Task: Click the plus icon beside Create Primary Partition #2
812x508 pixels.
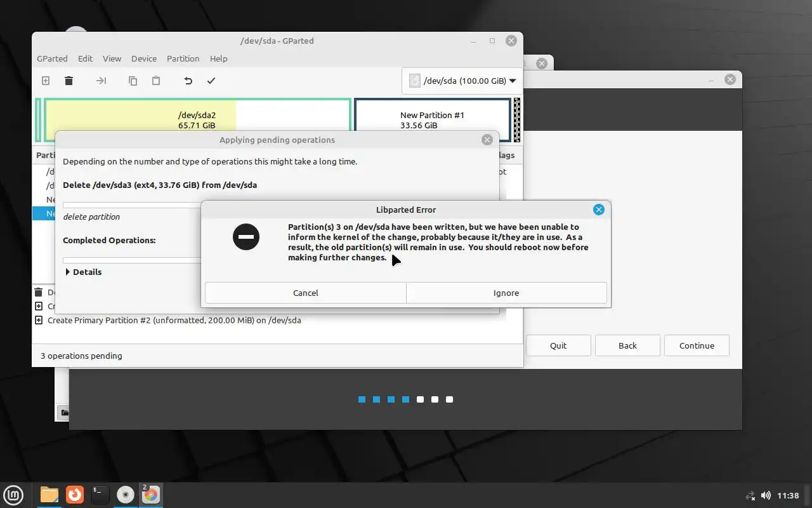Action: pos(39,320)
